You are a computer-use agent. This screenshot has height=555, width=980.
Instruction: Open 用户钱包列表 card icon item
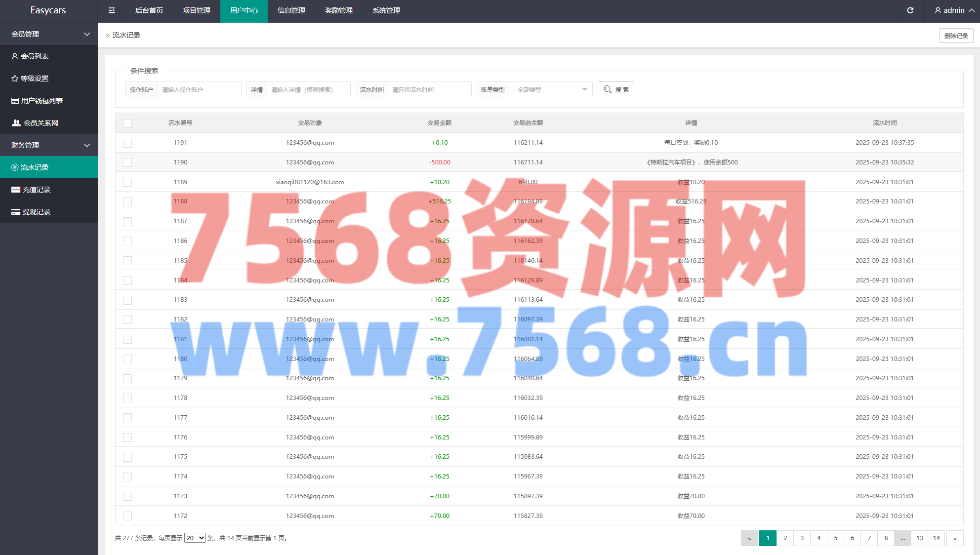(15, 101)
